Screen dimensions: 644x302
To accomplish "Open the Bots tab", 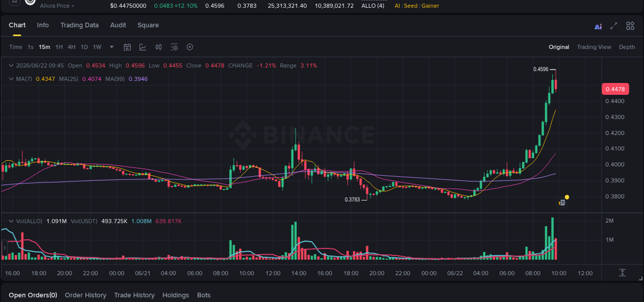I will pos(204,295).
